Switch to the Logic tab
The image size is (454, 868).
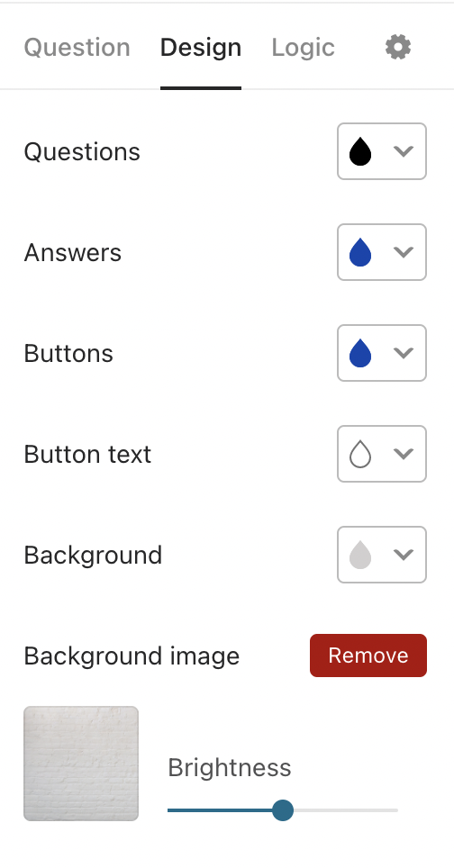coord(303,48)
